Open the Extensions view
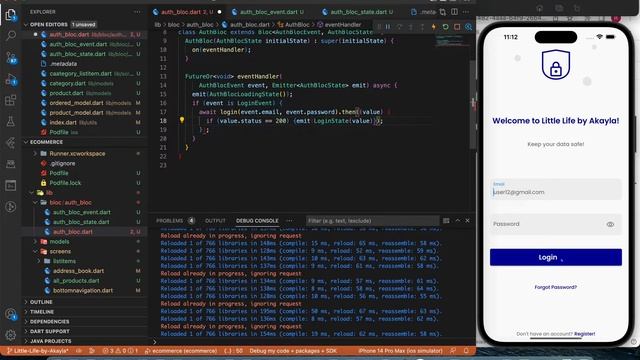The height and width of the screenshot is (360, 640). tap(11, 100)
